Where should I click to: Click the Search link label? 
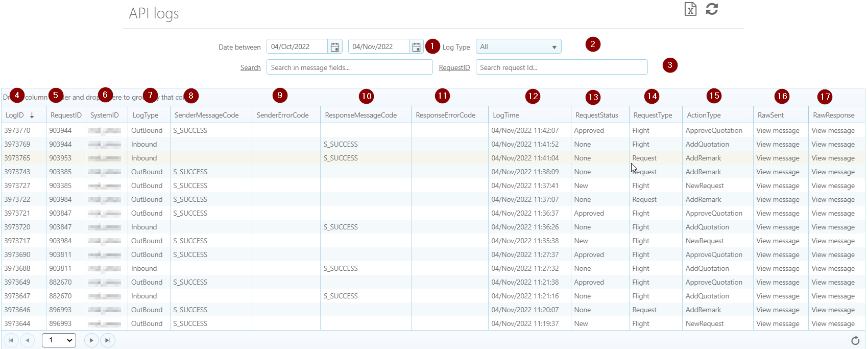pyautogui.click(x=251, y=67)
